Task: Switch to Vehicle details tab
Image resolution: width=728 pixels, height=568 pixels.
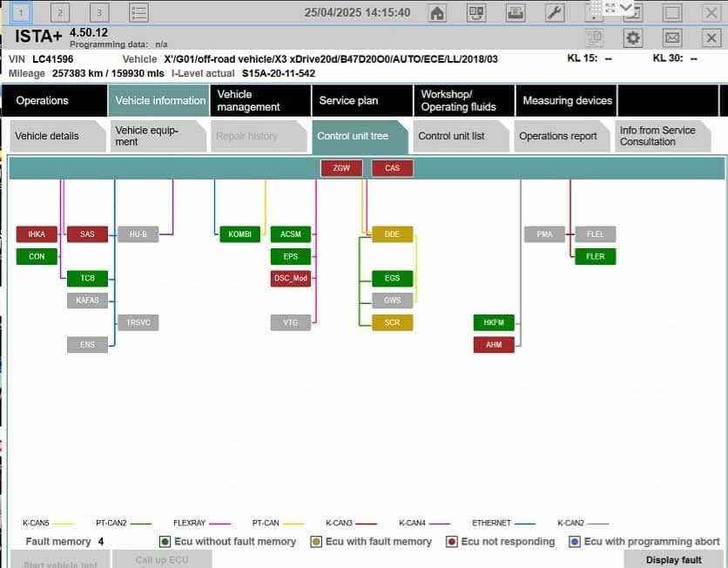Action: coord(57,136)
